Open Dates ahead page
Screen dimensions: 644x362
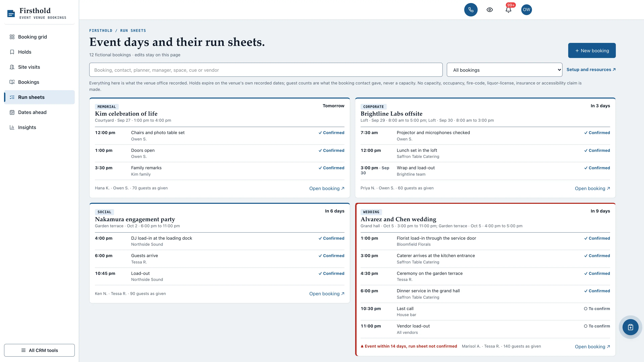coord(32,112)
